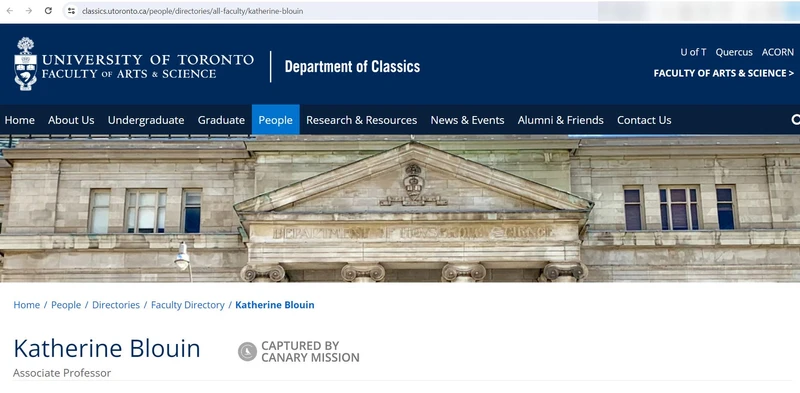Go to Faculty Directory breadcrumb

pos(188,305)
